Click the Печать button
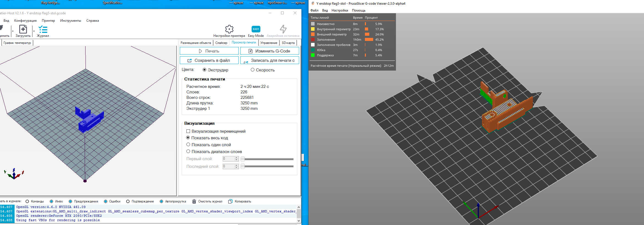Screen dimensions: 644x225 coord(209,51)
